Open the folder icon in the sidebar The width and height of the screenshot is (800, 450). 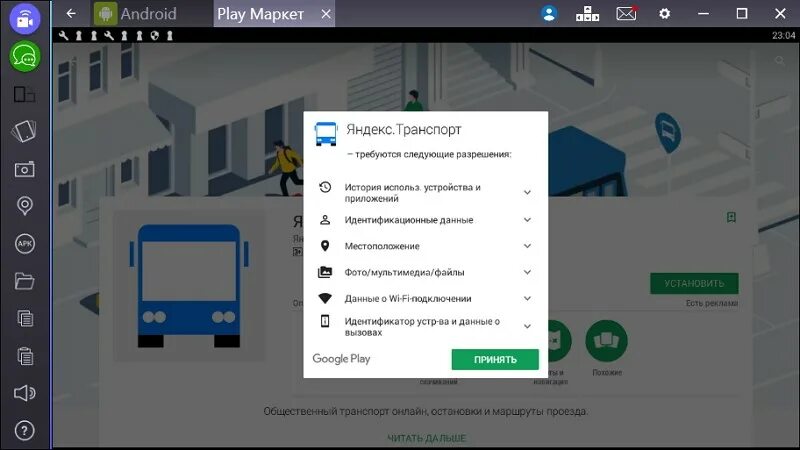(x=24, y=281)
